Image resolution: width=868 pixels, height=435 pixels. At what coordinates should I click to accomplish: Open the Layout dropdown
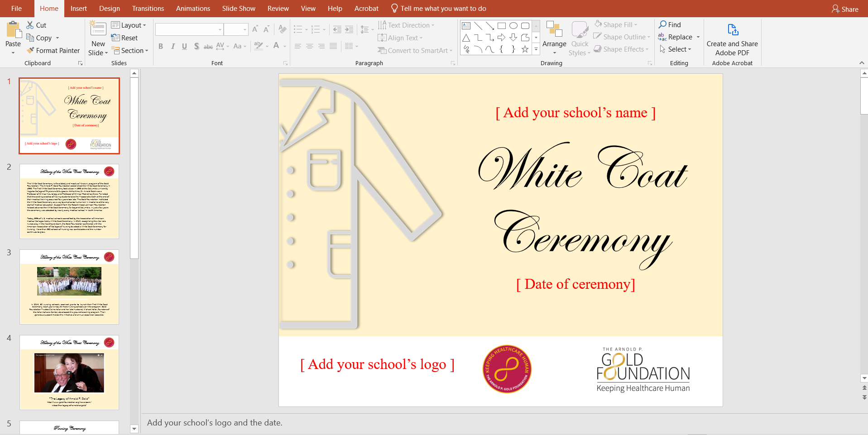(x=129, y=25)
